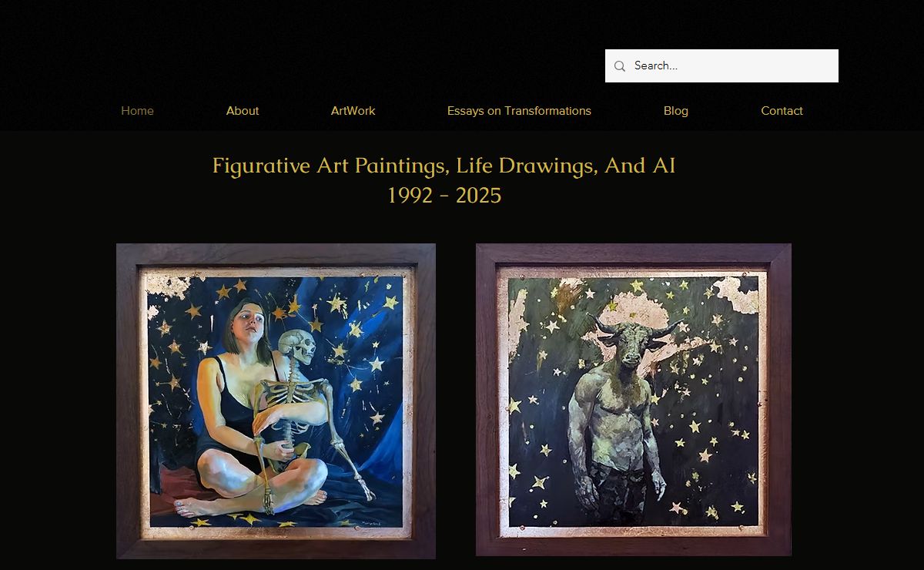924x570 pixels.
Task: Open the minotaur with stars painting
Action: pyautogui.click(x=634, y=399)
